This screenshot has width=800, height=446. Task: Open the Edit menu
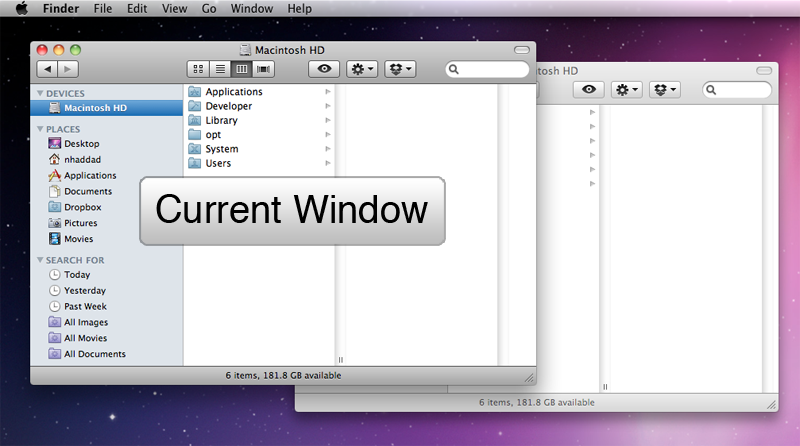tap(137, 9)
